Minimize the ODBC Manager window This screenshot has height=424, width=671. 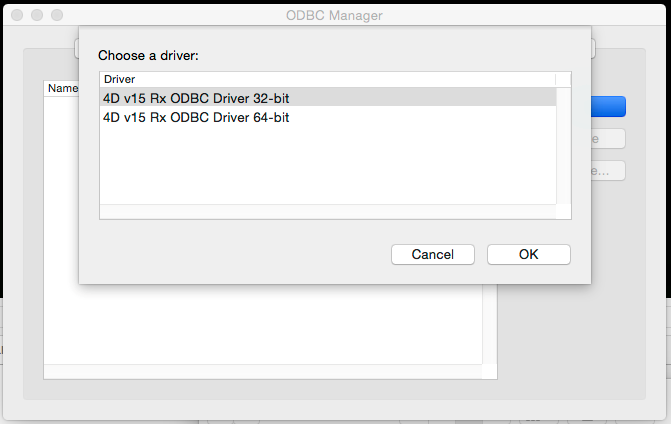[x=36, y=16]
